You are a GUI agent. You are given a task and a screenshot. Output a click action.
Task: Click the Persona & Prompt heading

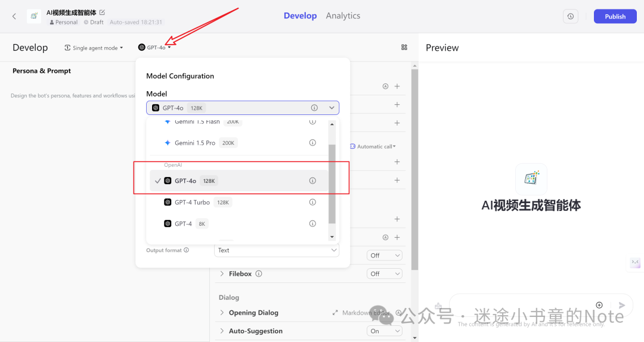click(x=42, y=71)
